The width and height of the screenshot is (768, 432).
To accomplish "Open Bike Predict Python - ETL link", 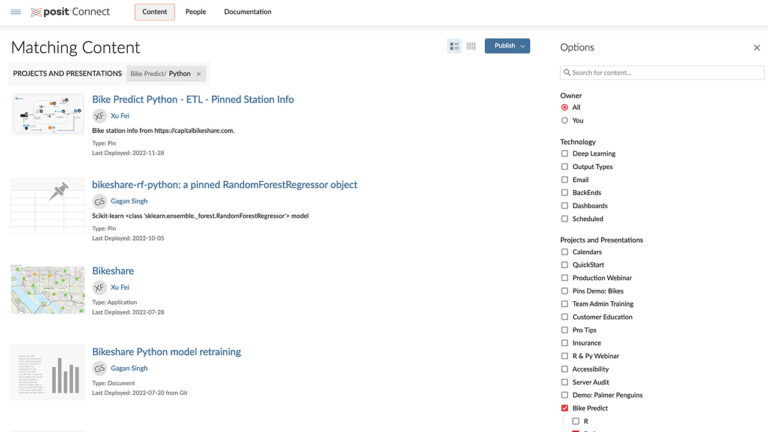I will (193, 99).
